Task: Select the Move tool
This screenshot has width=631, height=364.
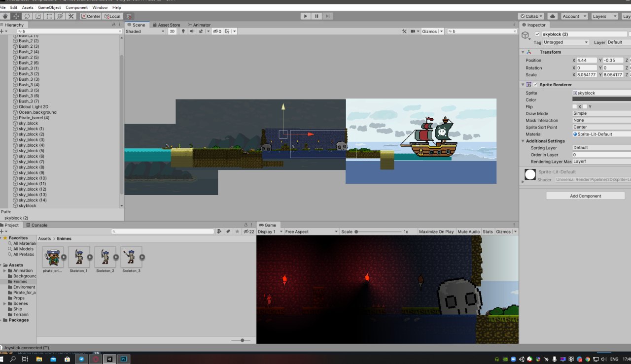Action: (x=16, y=16)
